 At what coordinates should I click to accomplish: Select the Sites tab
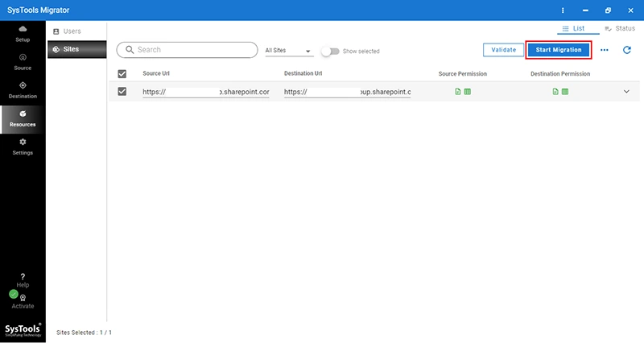click(x=76, y=49)
